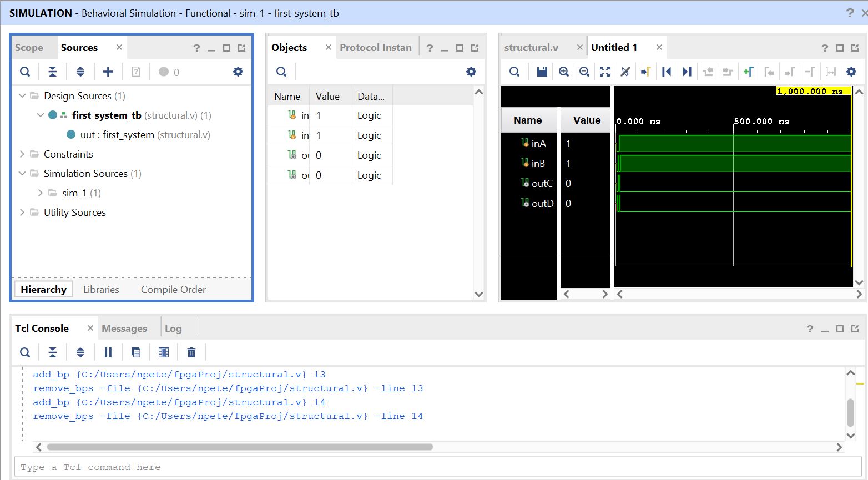Clear the Tcl Console output
Screen dimensions: 868x480
coord(191,352)
